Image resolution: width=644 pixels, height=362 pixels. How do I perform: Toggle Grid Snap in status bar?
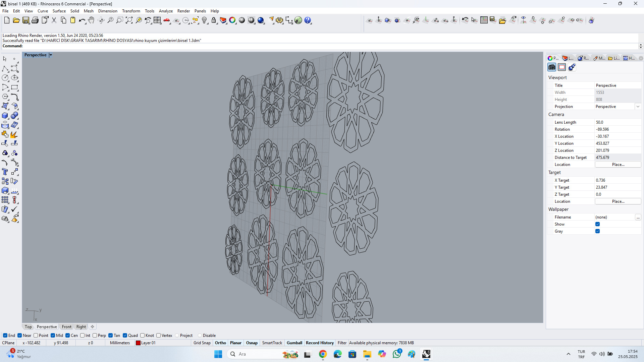coord(202,343)
